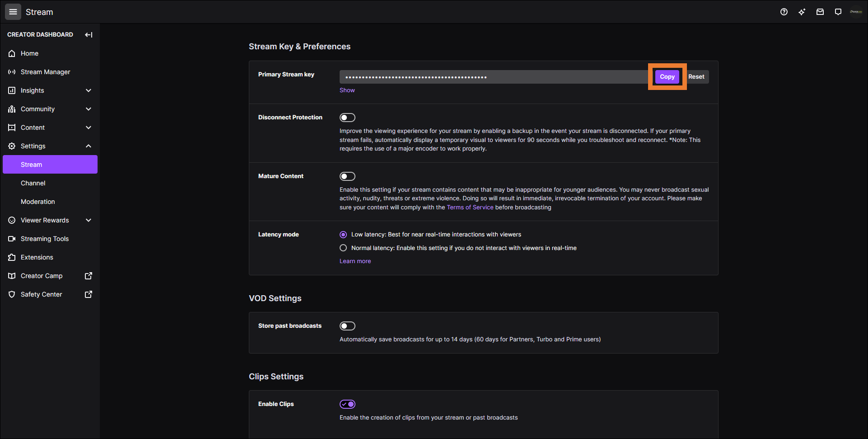Enable the Disconnect Protection toggle

pos(347,118)
